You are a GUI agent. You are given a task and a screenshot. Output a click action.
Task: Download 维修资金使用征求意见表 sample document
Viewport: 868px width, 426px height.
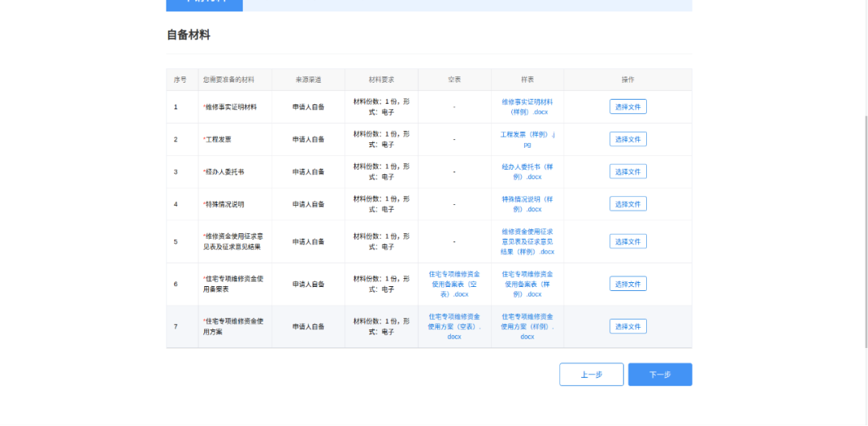pos(527,241)
